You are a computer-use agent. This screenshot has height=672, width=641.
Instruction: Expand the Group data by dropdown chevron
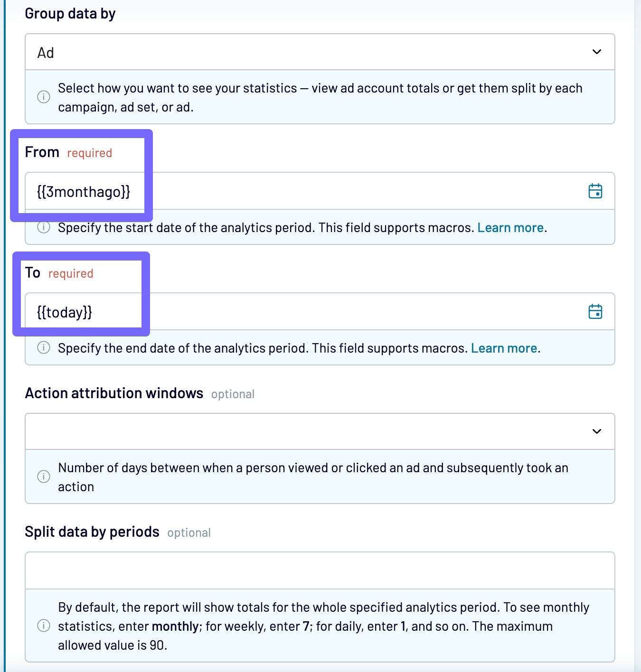pos(597,52)
